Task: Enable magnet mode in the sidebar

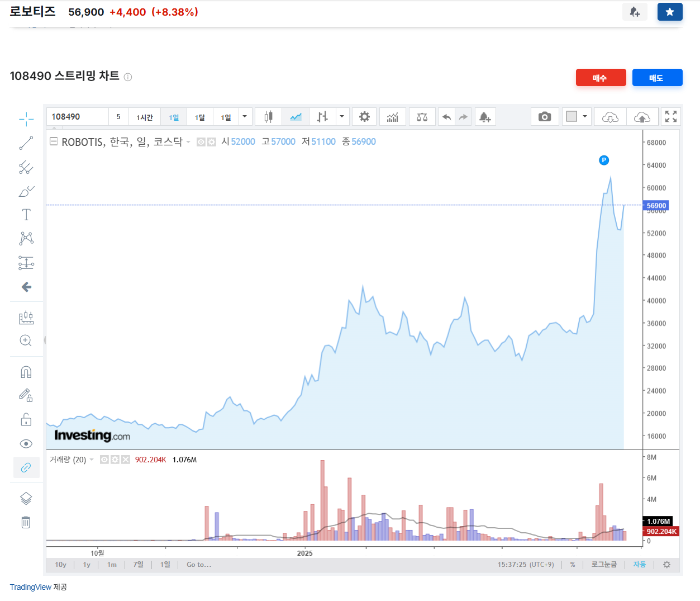Action: (x=26, y=371)
